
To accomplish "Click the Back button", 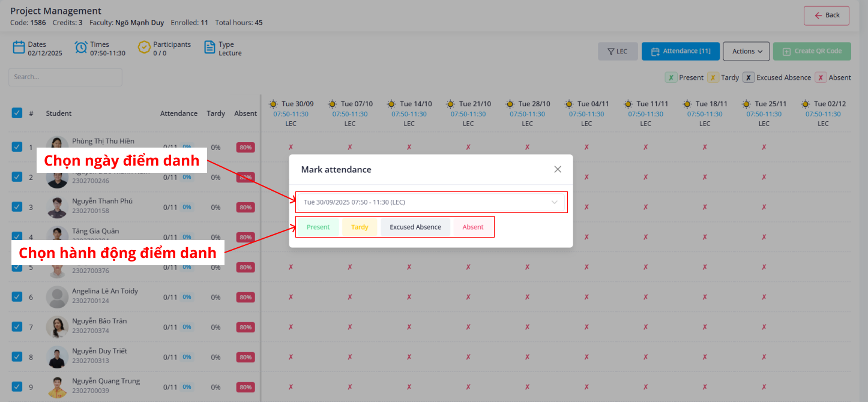I will point(826,16).
